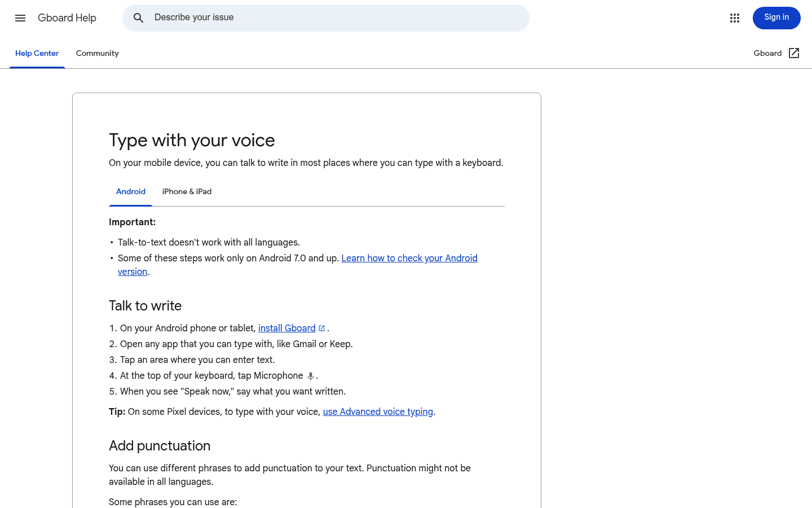Click the intro sentence about mobile device
The width and height of the screenshot is (812, 508).
pos(306,163)
